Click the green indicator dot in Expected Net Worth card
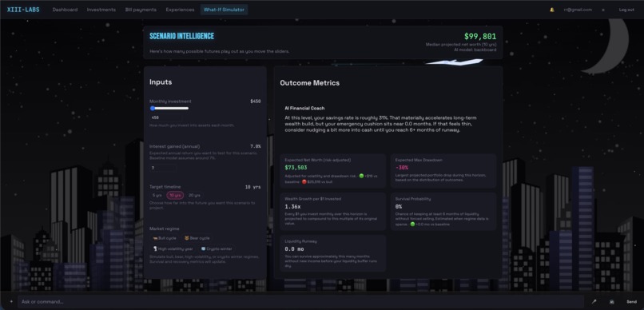Image resolution: width=644 pixels, height=310 pixels. coord(361,176)
